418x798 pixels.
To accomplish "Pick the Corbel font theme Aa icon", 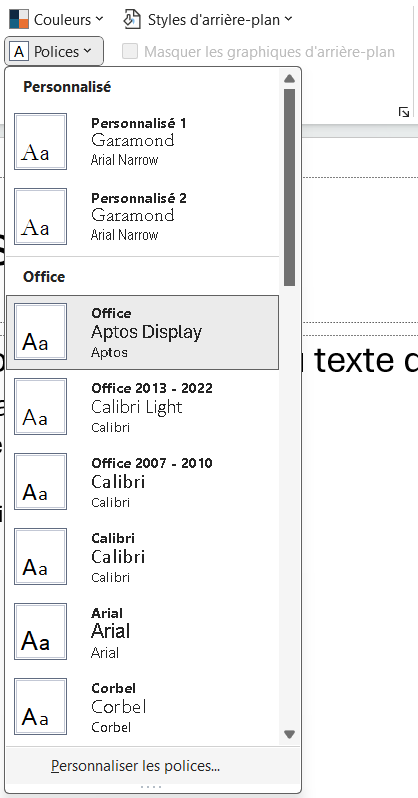I will (x=40, y=706).
